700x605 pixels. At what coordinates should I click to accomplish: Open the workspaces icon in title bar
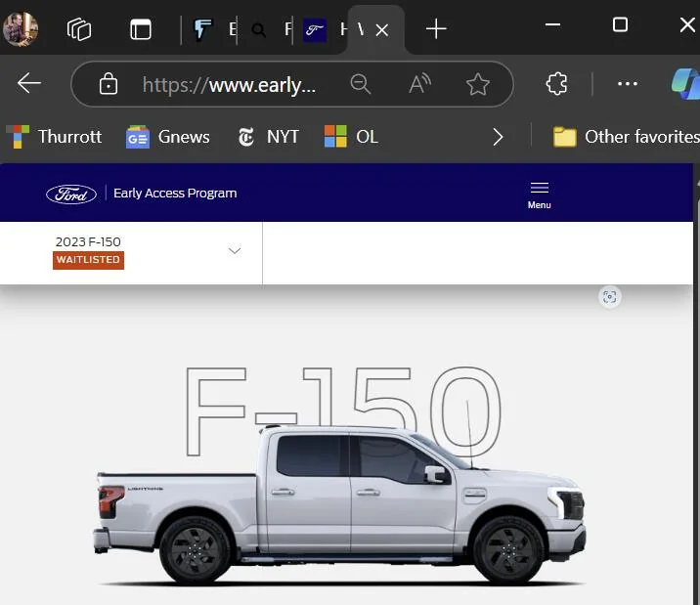pyautogui.click(x=79, y=29)
